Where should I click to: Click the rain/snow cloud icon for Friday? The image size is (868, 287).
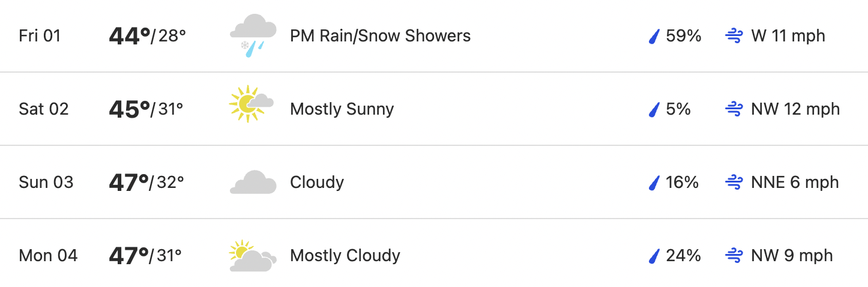click(x=253, y=36)
